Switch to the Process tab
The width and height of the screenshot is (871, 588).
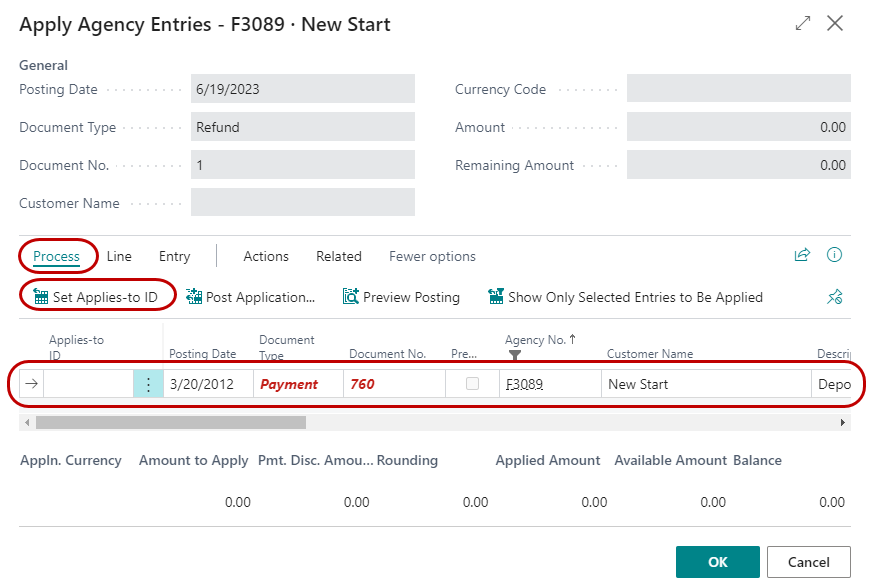pyautogui.click(x=56, y=256)
